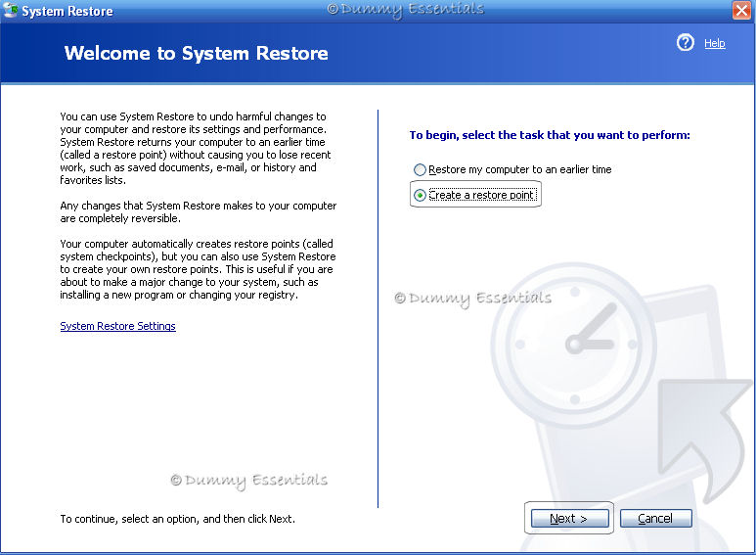Open System Restore Settings link
This screenshot has height=555, width=756.
coord(117,326)
